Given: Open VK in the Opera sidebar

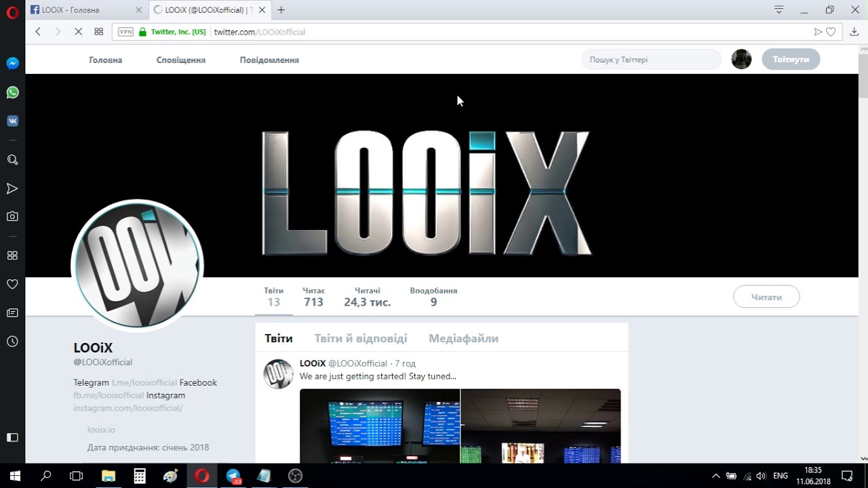Looking at the screenshot, I should tap(12, 121).
